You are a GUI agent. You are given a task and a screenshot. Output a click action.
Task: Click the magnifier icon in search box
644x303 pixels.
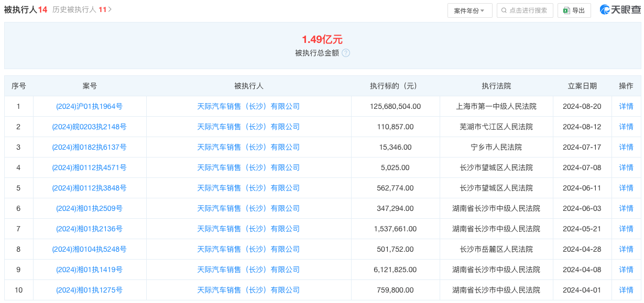(504, 10)
